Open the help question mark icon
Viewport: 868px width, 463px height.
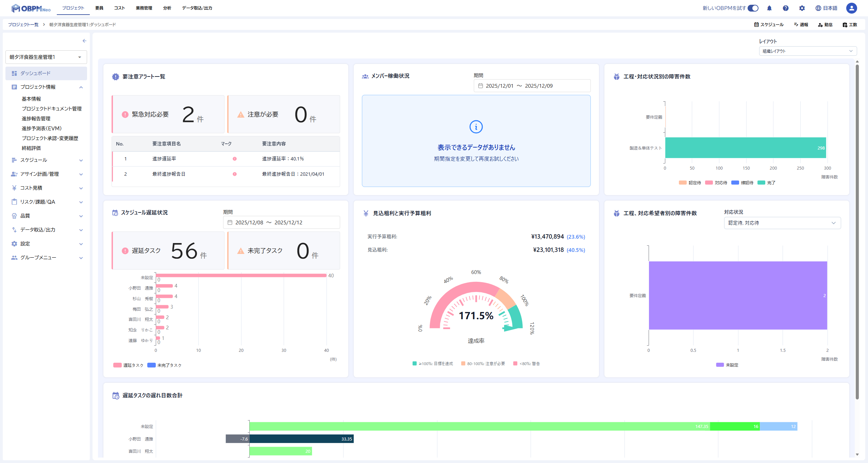(786, 8)
